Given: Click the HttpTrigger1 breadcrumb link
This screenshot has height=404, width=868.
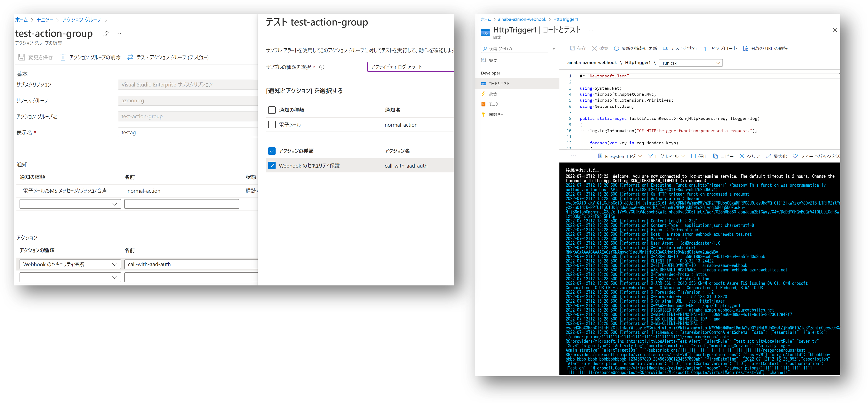Looking at the screenshot, I should 565,19.
